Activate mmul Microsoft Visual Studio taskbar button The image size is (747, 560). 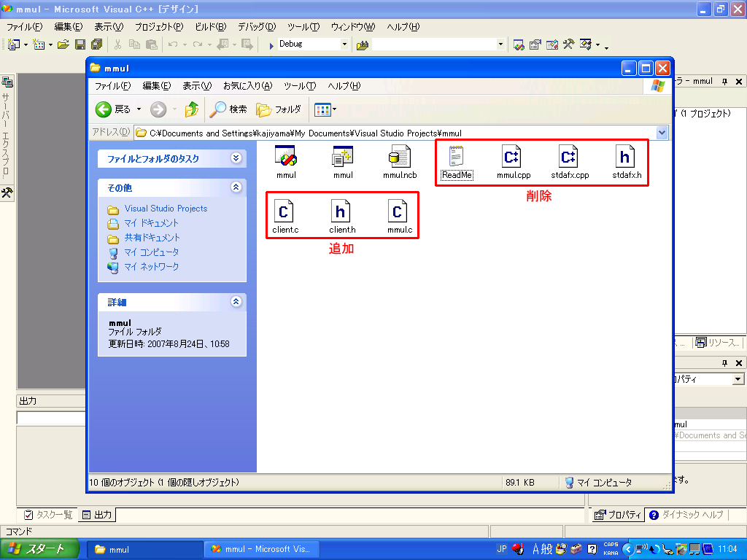pyautogui.click(x=261, y=550)
